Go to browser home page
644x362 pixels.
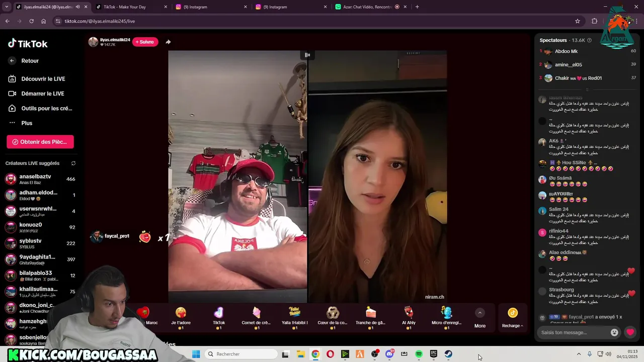point(43,21)
